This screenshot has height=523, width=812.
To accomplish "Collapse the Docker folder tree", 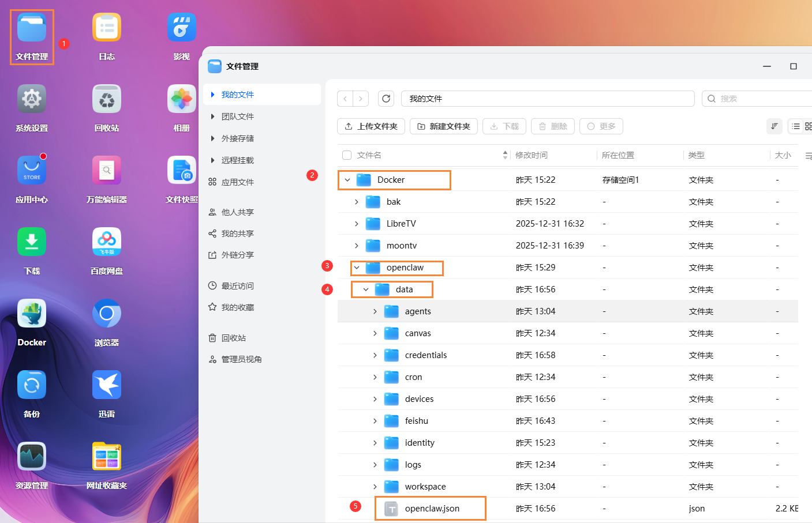I will [x=347, y=179].
